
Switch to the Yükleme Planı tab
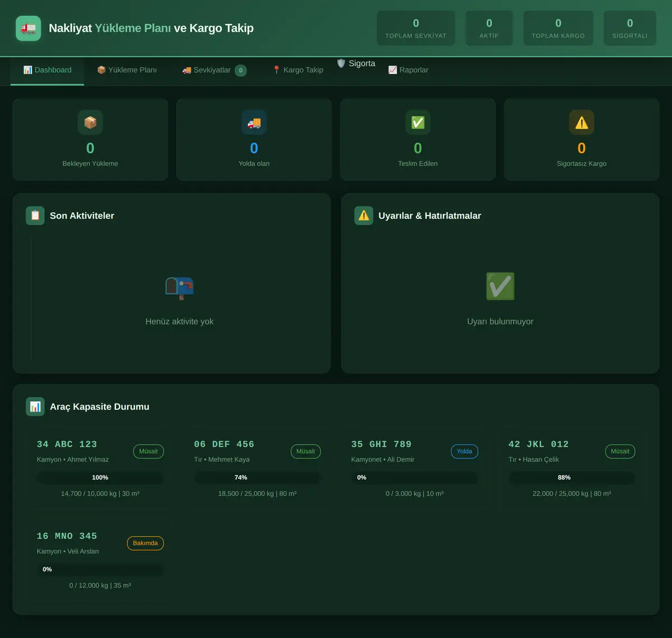point(127,70)
